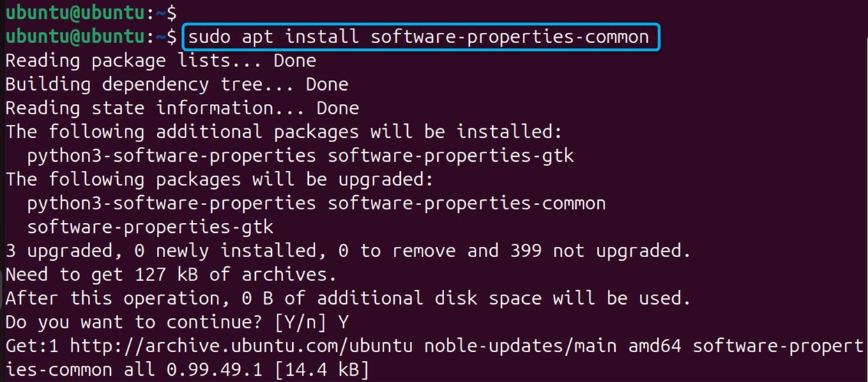Click 'The following additional packages will be installed' line
The height and width of the screenshot is (382, 868).
[284, 132]
